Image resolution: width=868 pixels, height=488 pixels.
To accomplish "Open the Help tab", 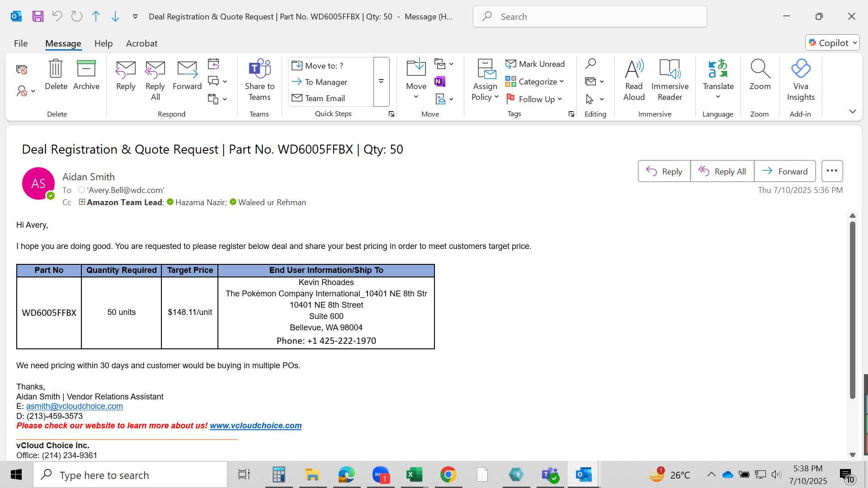I will click(104, 43).
